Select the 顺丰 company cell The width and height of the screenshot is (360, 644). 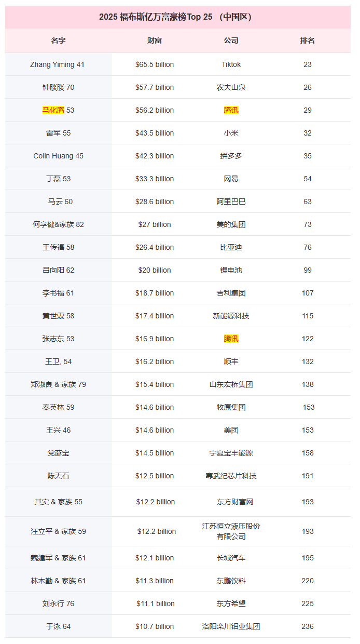click(231, 361)
